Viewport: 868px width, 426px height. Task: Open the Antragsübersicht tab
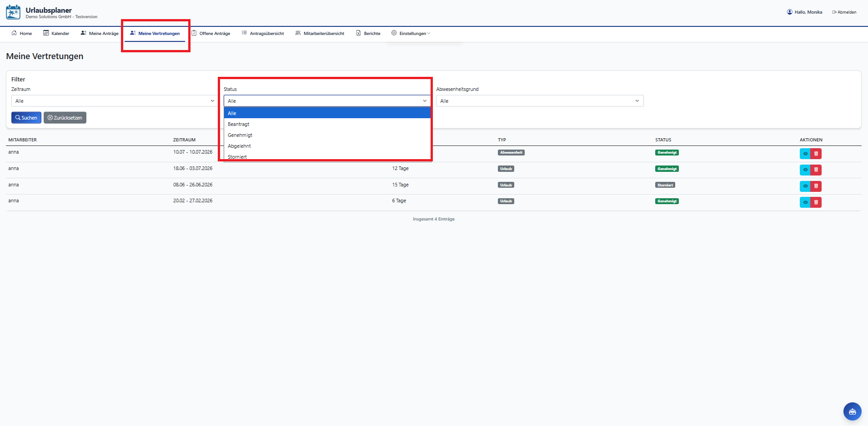tap(263, 33)
